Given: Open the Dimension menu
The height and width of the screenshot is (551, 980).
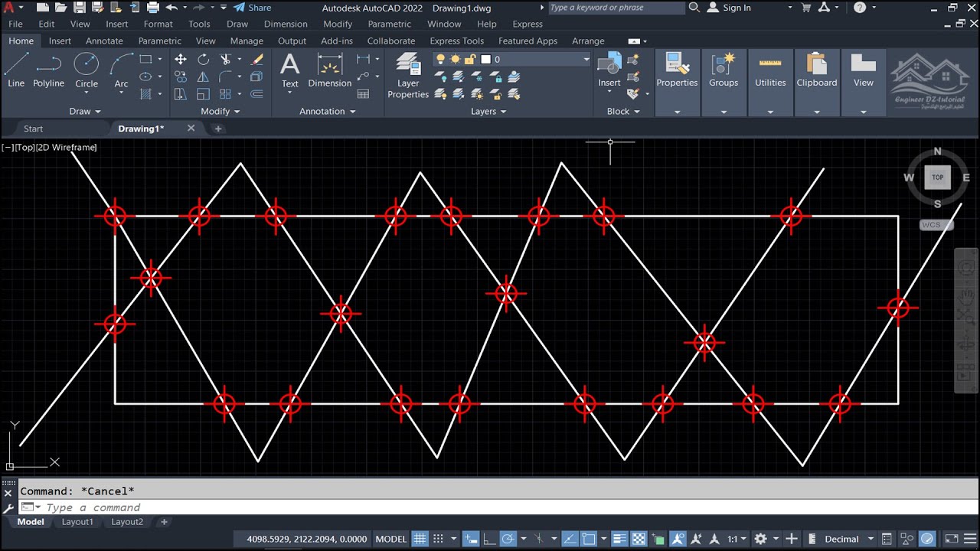Looking at the screenshot, I should tap(286, 24).
